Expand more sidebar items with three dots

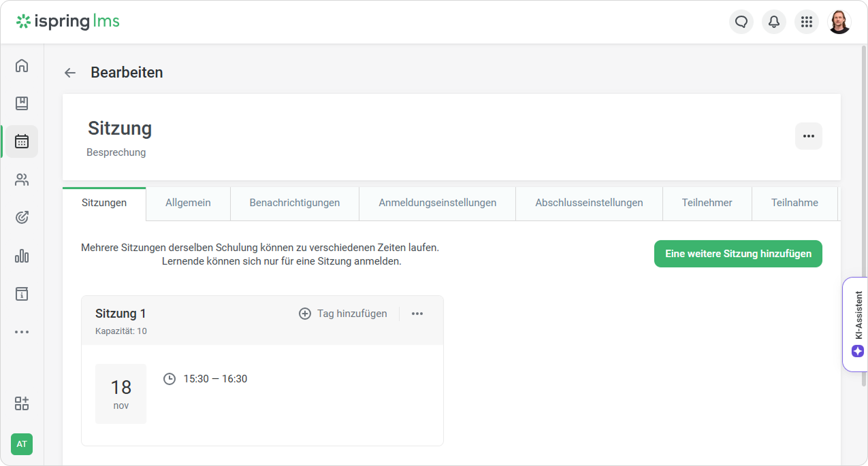click(22, 332)
